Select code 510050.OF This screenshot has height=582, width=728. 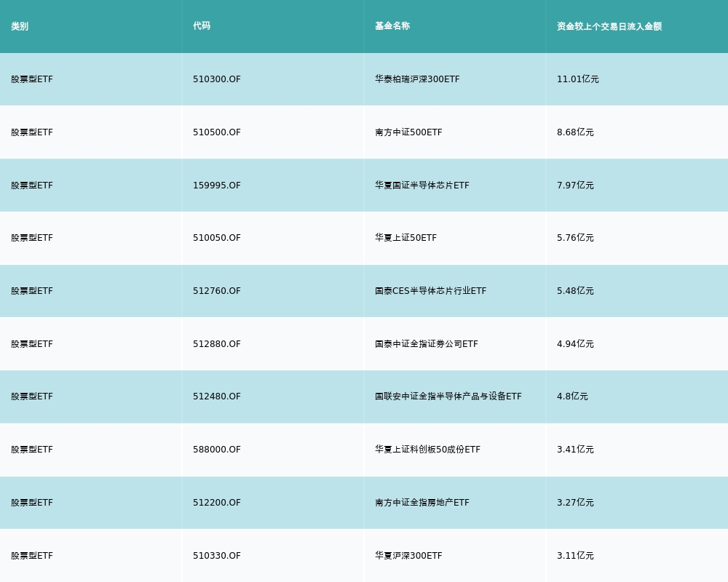[x=217, y=238]
